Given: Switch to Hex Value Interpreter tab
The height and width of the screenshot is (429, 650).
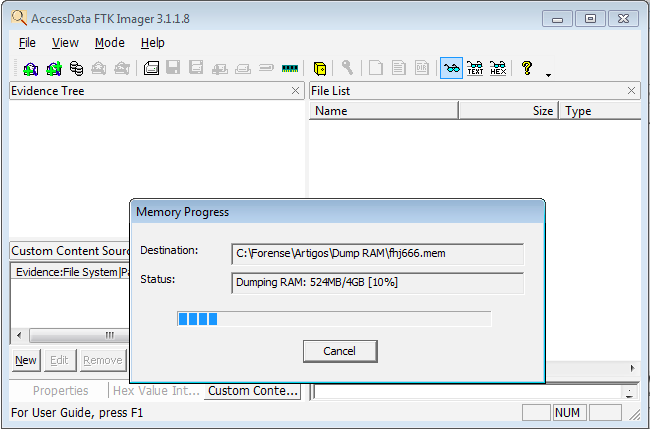Looking at the screenshot, I should tap(156, 391).
